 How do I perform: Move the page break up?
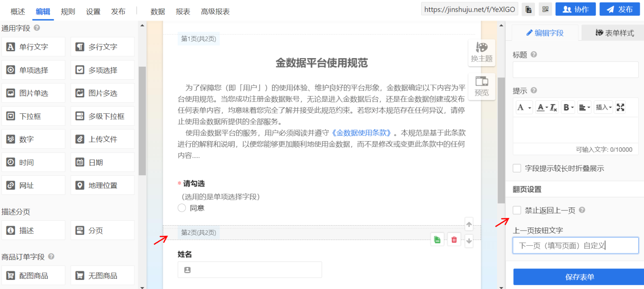tap(469, 224)
